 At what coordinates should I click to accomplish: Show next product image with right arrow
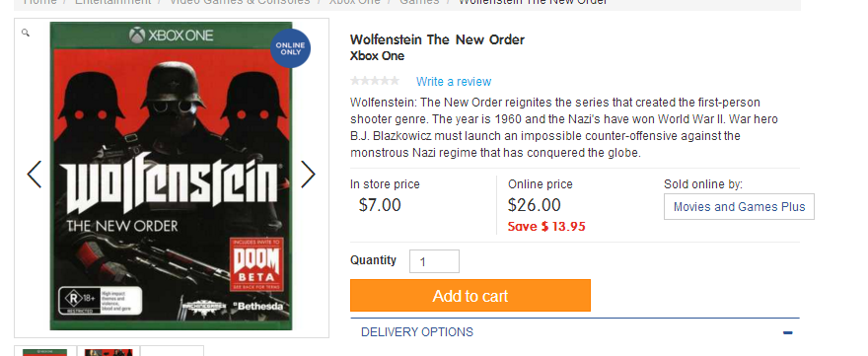pos(308,175)
